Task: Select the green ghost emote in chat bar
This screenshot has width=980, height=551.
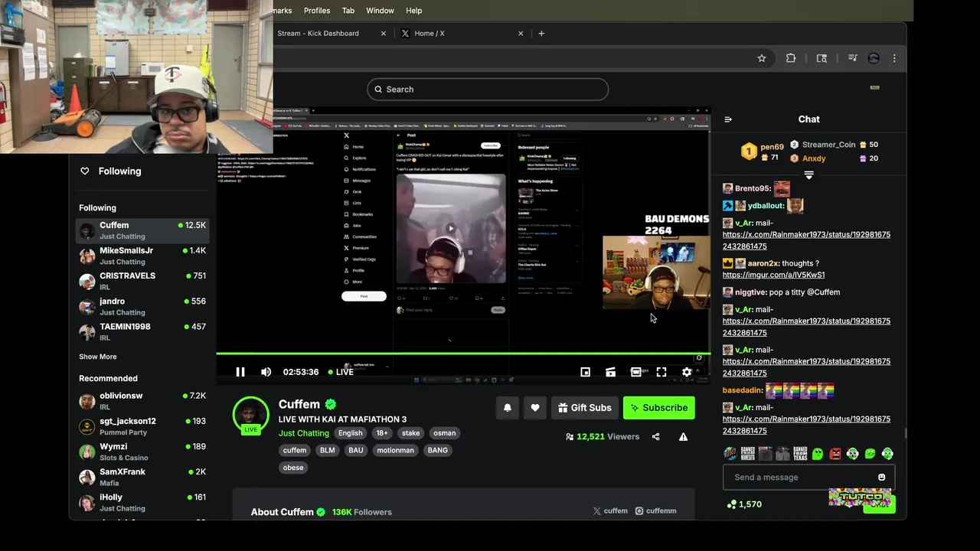Action: [818, 454]
